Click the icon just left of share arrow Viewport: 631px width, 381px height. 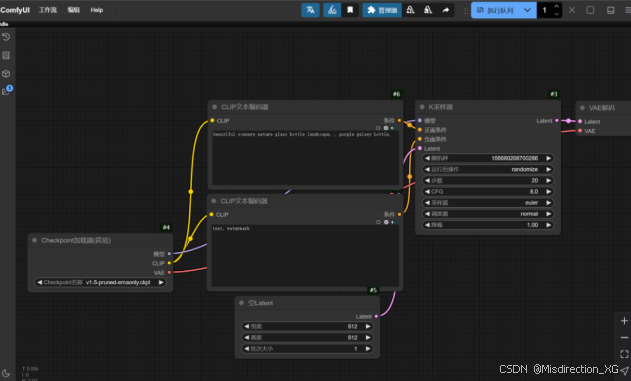coord(428,10)
